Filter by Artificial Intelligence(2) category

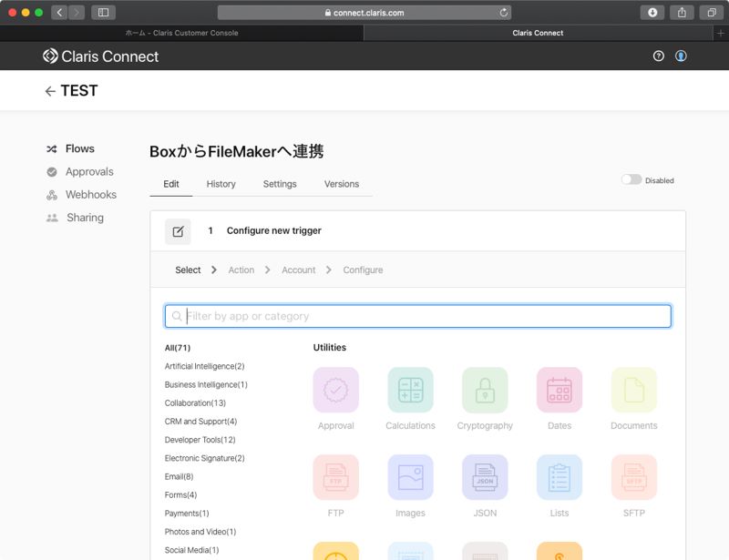[204, 366]
